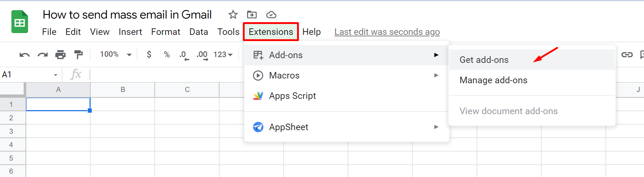This screenshot has width=644, height=177.
Task: Select Get add-ons from submenu
Action: click(484, 60)
